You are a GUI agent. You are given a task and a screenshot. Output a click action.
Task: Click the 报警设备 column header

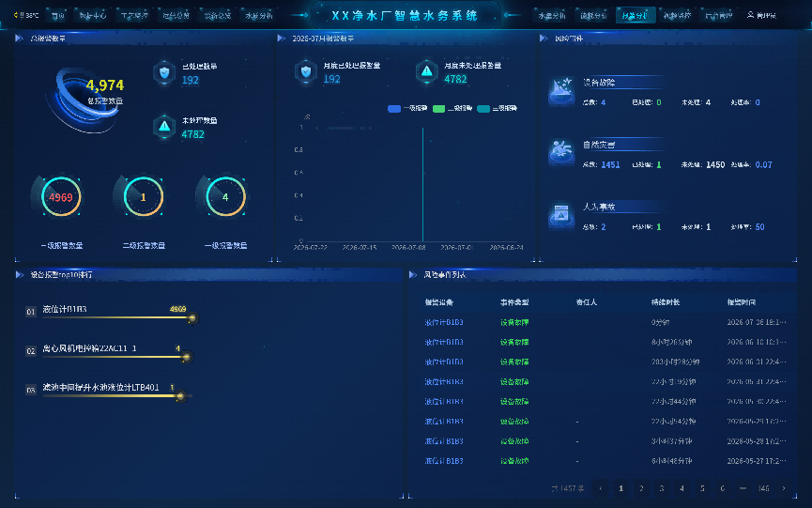[438, 302]
